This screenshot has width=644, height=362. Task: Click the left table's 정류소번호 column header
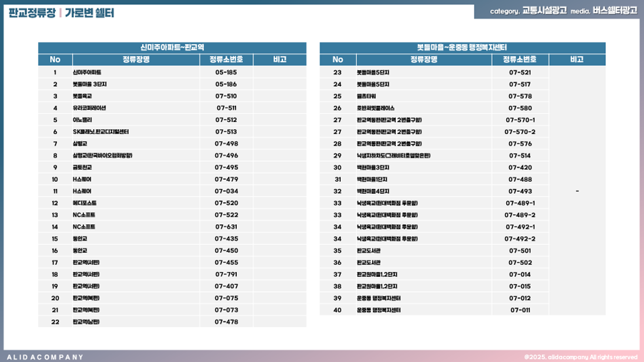click(226, 59)
